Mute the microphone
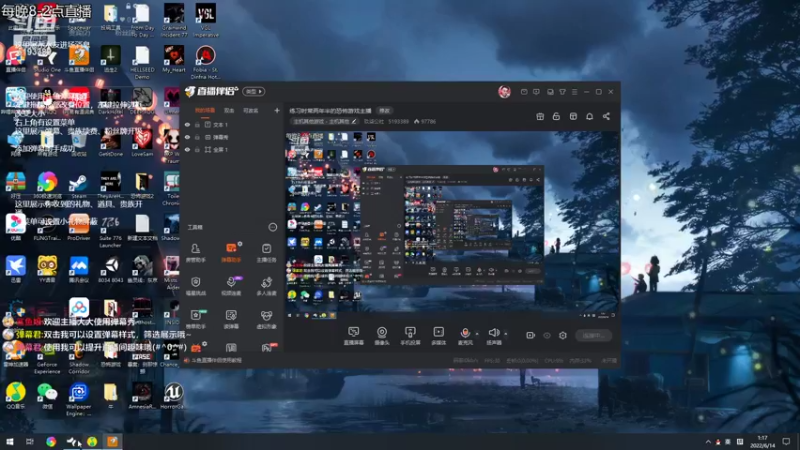Image resolution: width=800 pixels, height=450 pixels. pos(465,336)
